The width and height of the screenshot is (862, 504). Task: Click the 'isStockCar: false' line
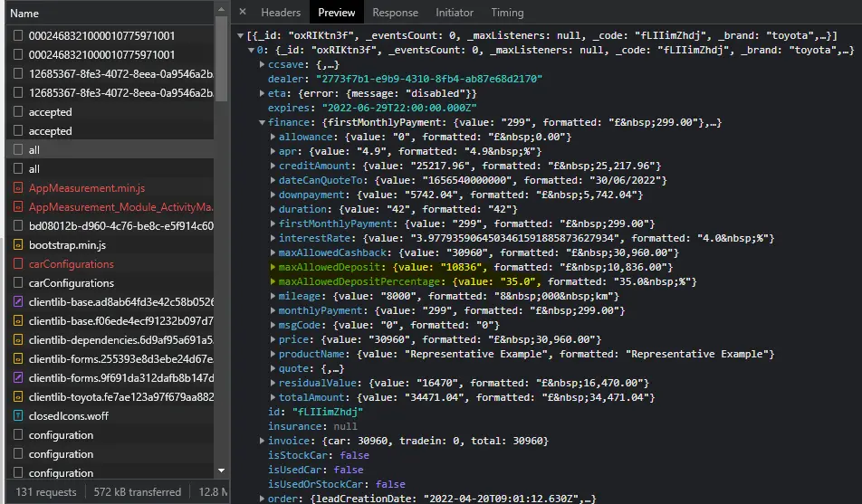click(x=319, y=455)
